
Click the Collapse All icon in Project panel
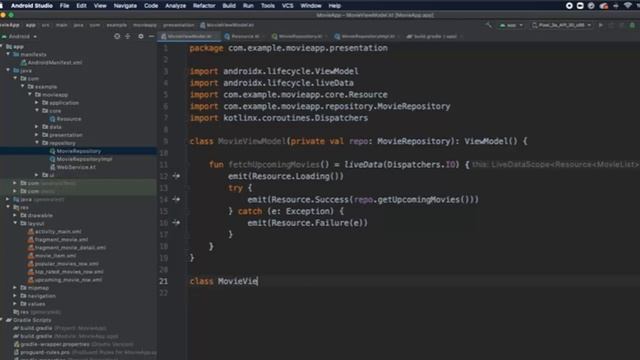128,36
